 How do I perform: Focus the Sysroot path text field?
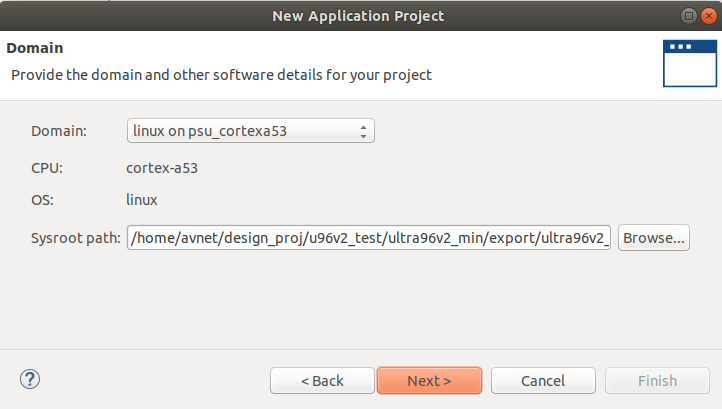click(x=369, y=238)
